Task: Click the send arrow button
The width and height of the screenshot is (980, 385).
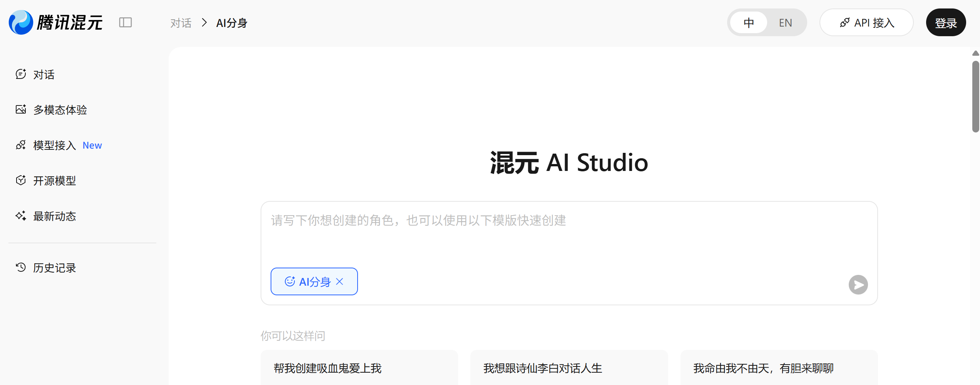Action: (858, 285)
